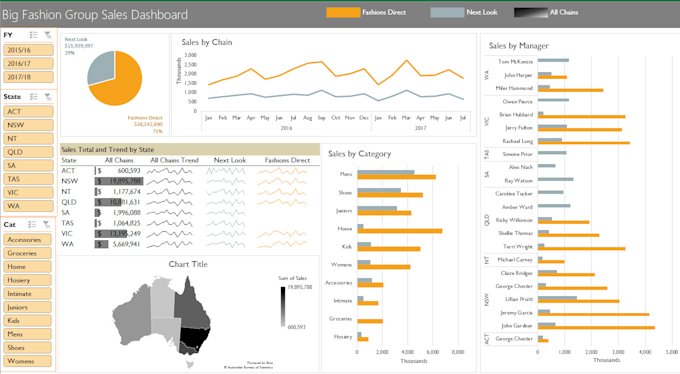Screen dimensions: 680x374
Task: Filter category by Juniors
Action: [x=27, y=307]
